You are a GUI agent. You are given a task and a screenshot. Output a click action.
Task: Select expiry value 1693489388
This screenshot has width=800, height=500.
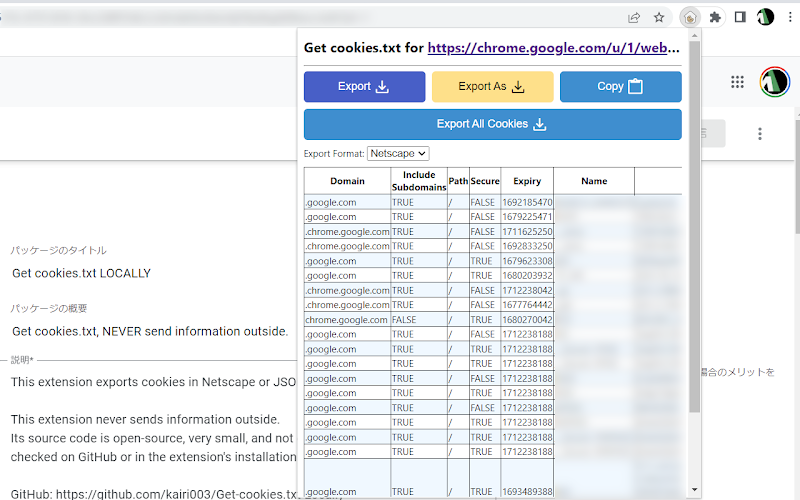pos(527,492)
